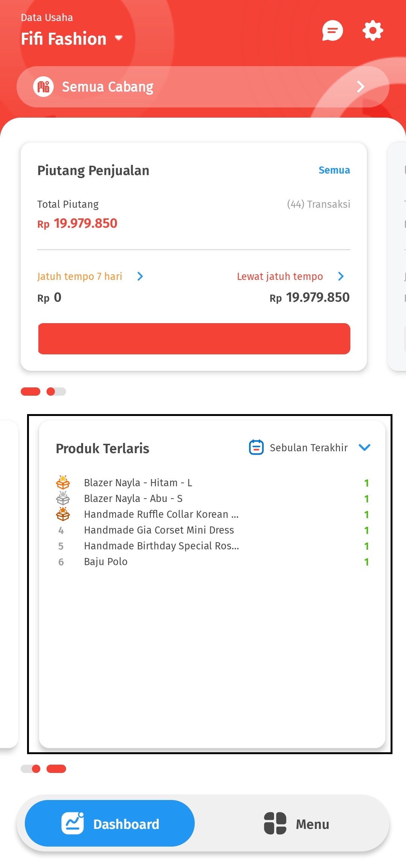Viewport: 406px width, 868px height.
Task: Open the settings gear
Action: (x=372, y=31)
